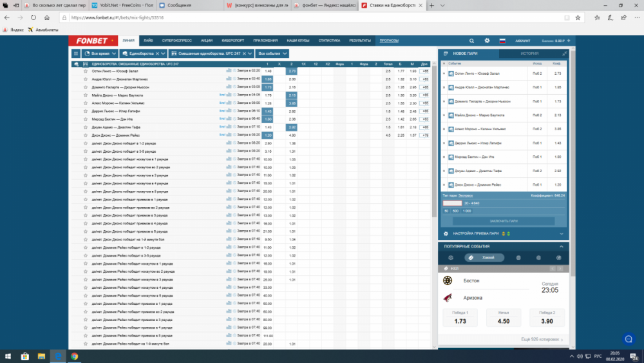The image size is (644, 363).
Task: Switch to ИСТОРИЯ tab in coupon
Action: (x=529, y=54)
